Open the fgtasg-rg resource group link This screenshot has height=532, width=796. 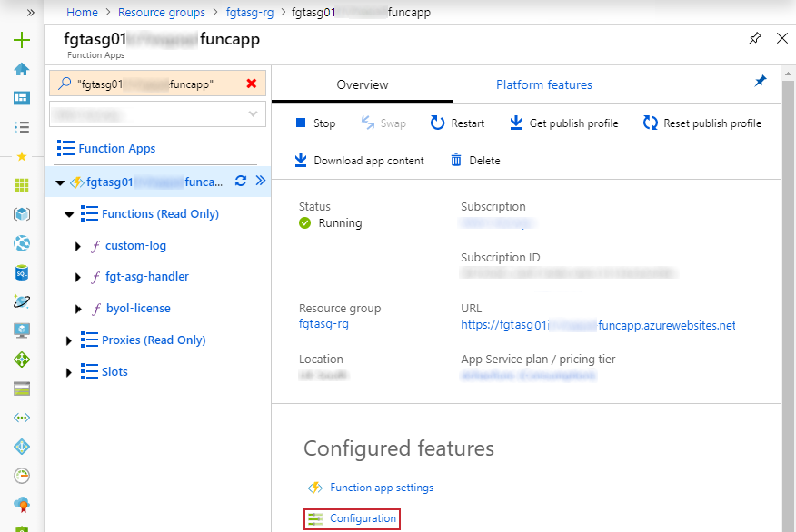[x=322, y=323]
